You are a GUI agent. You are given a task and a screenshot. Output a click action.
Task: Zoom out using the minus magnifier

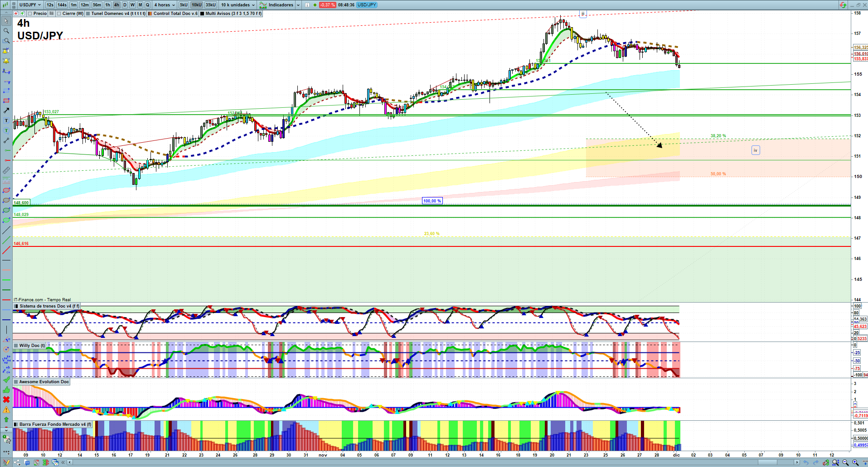[845, 462]
